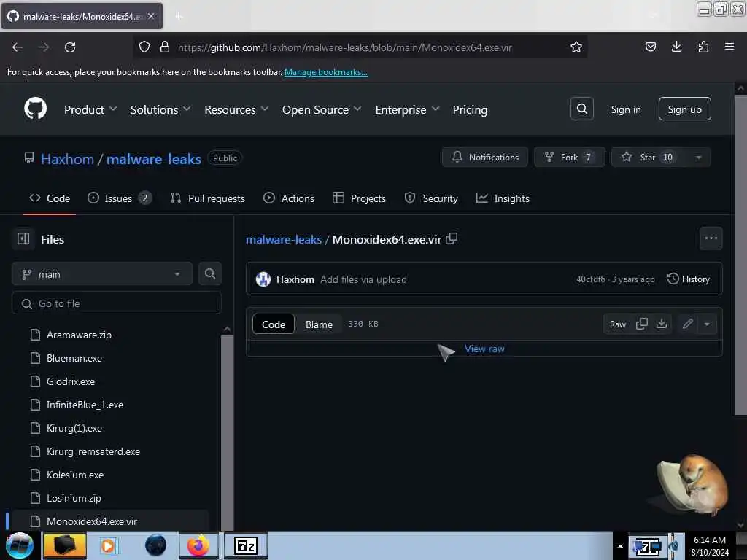Expand the Open Source menu
The height and width of the screenshot is (560, 747).
[x=322, y=109]
